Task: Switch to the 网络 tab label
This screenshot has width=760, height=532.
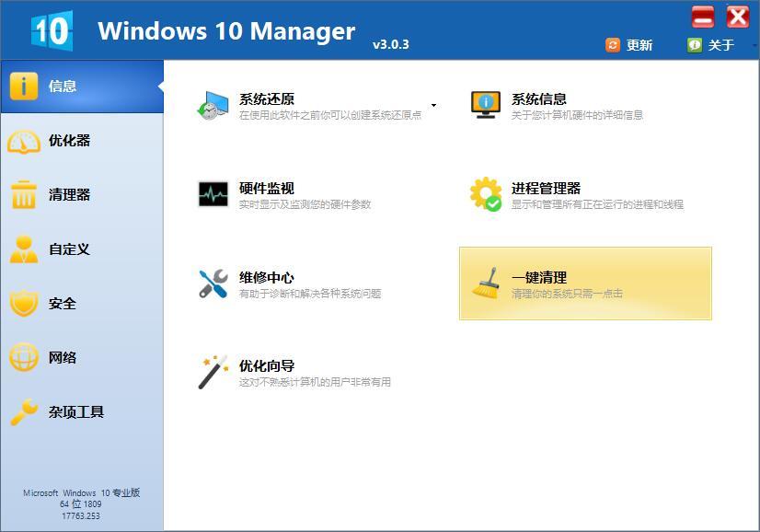Action: [63, 358]
